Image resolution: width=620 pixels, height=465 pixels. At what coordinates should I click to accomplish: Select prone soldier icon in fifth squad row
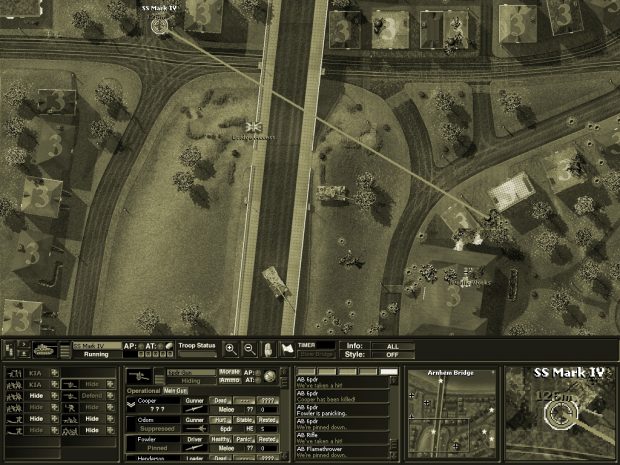pyautogui.click(x=14, y=418)
